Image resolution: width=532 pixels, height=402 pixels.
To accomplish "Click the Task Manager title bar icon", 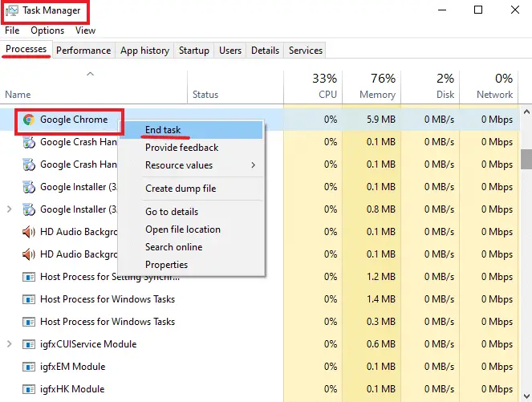I will point(12,11).
